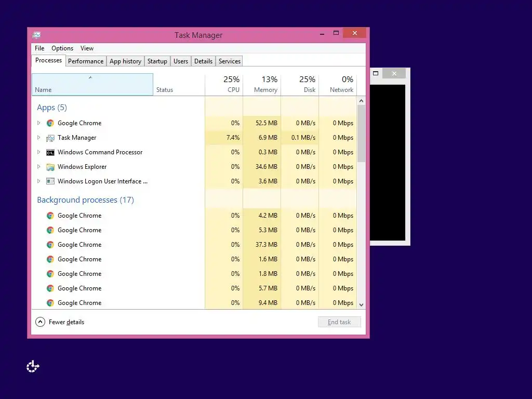Close the command prompt window behind
532x399 pixels.
pos(394,73)
